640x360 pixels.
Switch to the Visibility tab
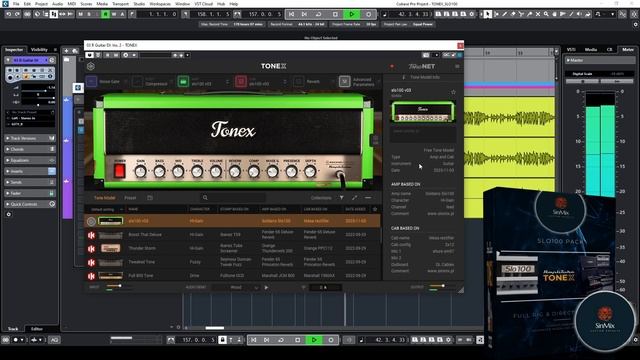point(40,49)
